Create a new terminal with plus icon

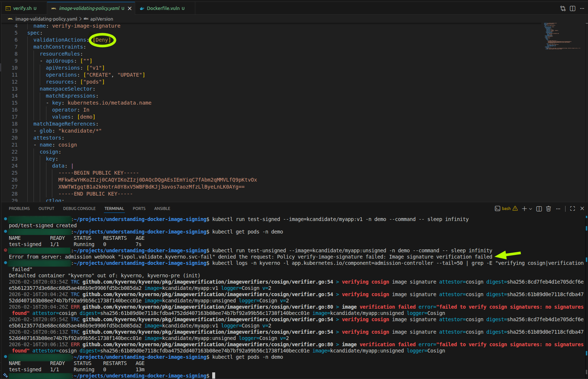[524, 208]
